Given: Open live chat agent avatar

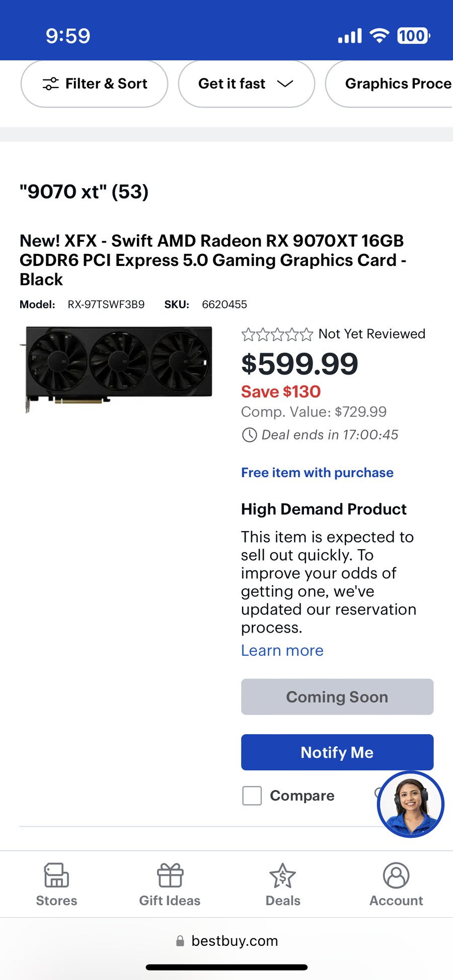Looking at the screenshot, I should coord(410,804).
